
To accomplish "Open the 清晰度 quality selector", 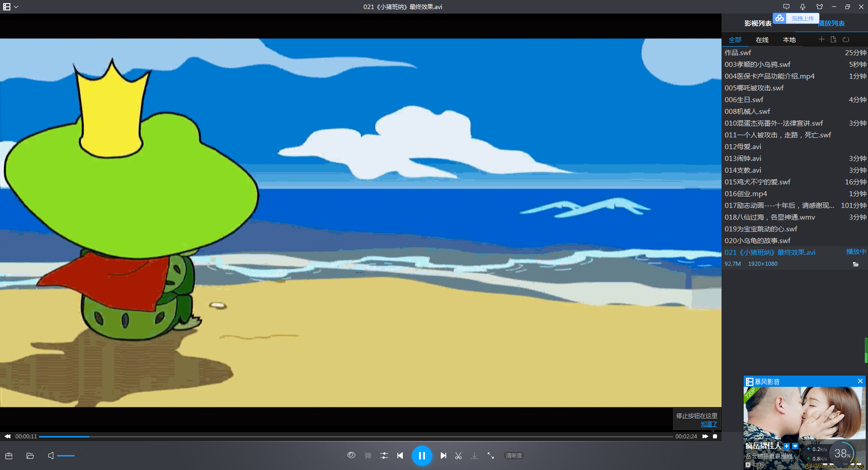I will (x=514, y=456).
